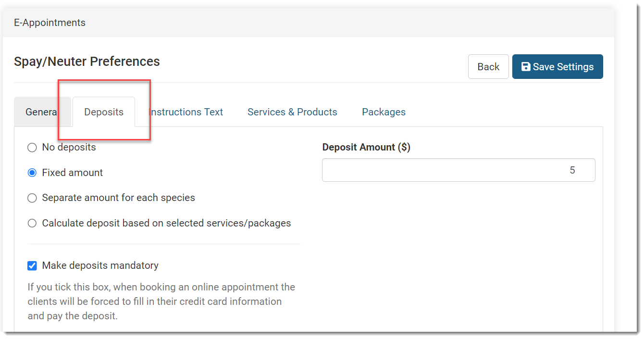The width and height of the screenshot is (644, 339).
Task: Switch to the General tab
Action: 42,112
